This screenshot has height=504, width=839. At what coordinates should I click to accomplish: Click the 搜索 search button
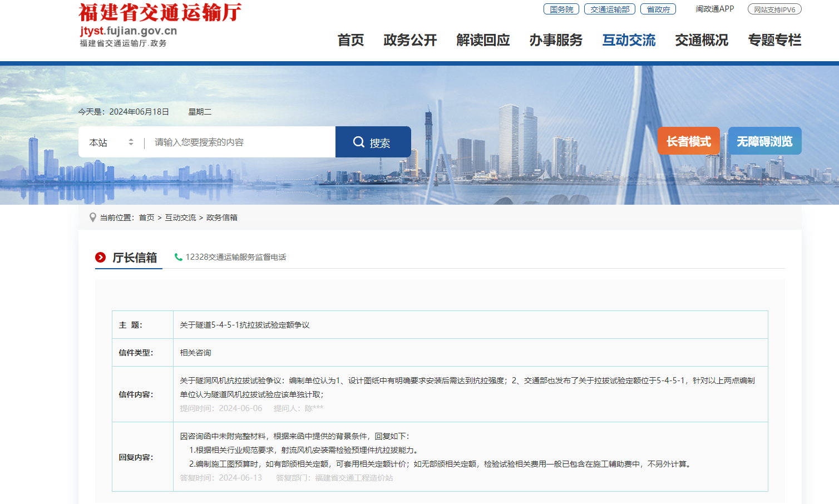[373, 141]
